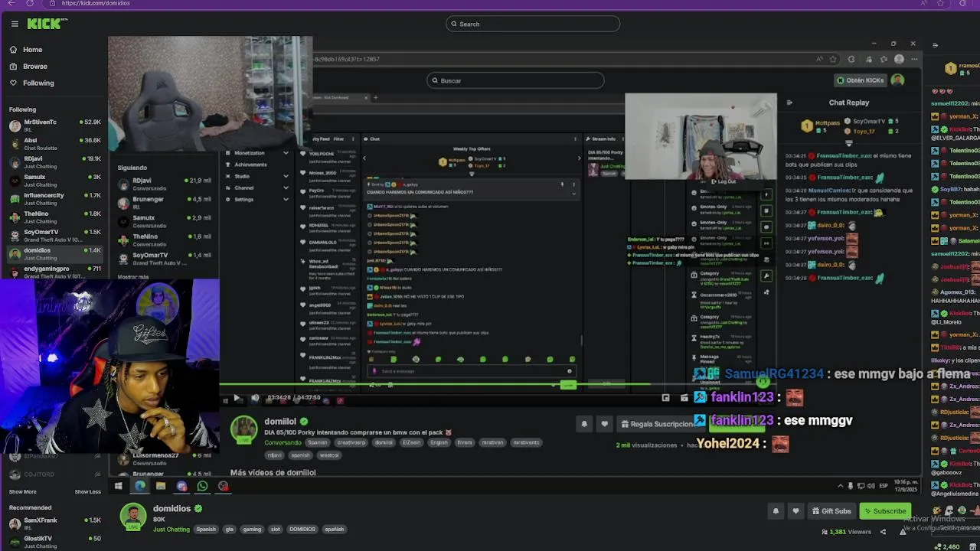Open Following in sidebar
980x551 pixels.
pos(31,83)
